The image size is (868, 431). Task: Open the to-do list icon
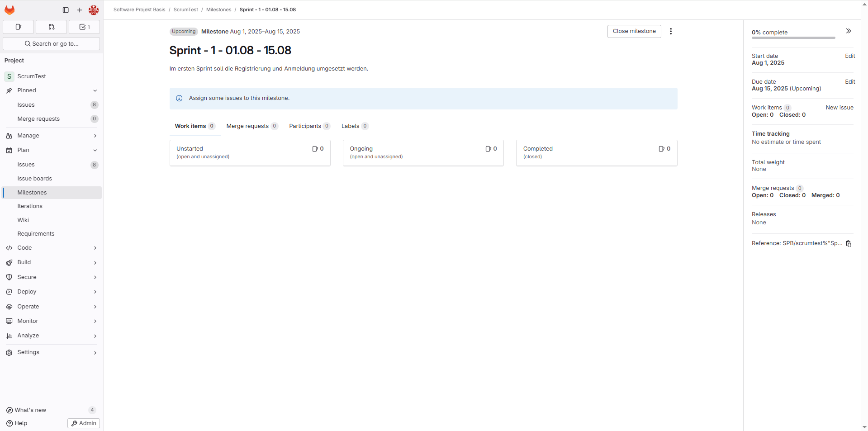tap(84, 27)
